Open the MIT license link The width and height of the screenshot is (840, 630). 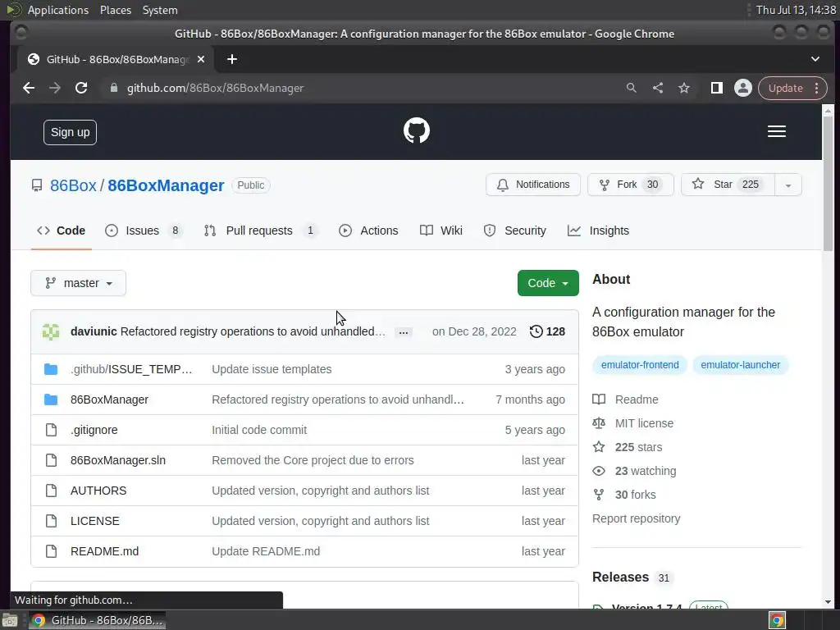coord(632,423)
